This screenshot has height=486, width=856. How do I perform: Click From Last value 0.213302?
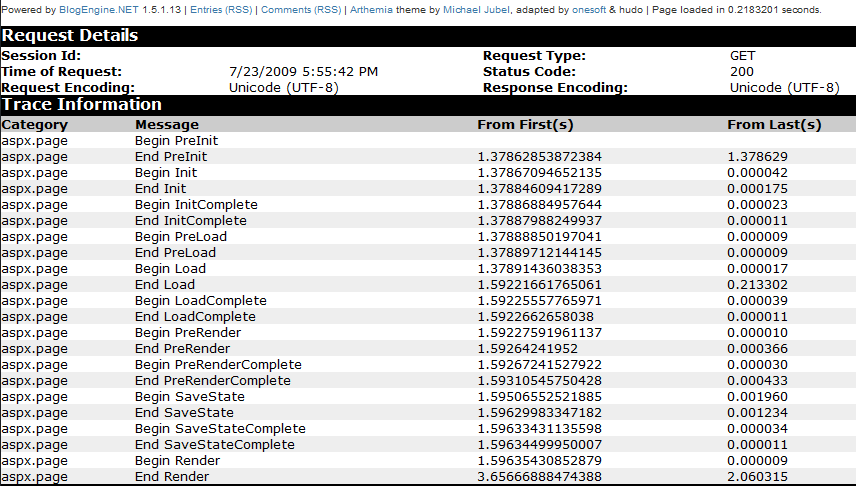pyautogui.click(x=757, y=285)
